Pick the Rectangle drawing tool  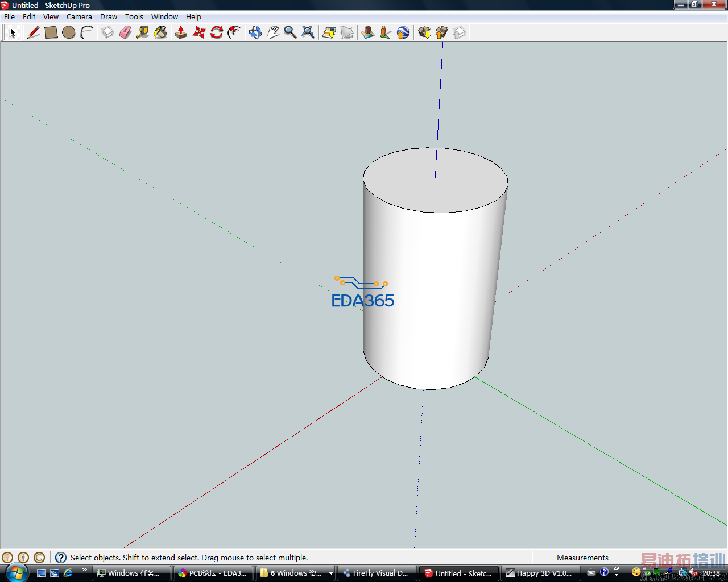tap(51, 32)
